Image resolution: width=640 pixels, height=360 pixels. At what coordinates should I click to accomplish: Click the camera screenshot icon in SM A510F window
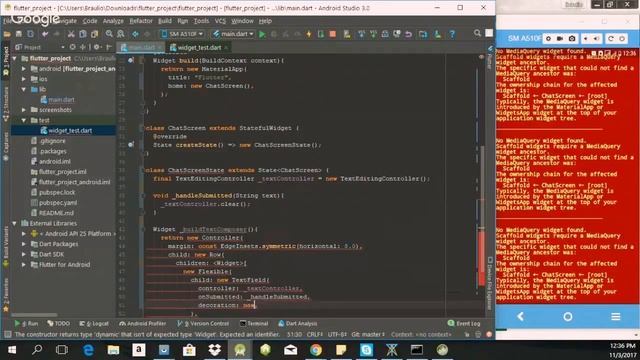[572, 39]
